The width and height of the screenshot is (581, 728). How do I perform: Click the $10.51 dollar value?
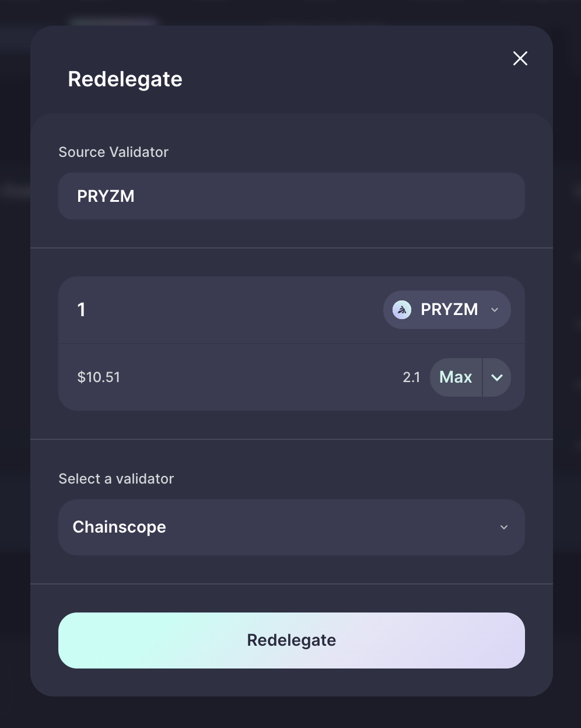[99, 377]
